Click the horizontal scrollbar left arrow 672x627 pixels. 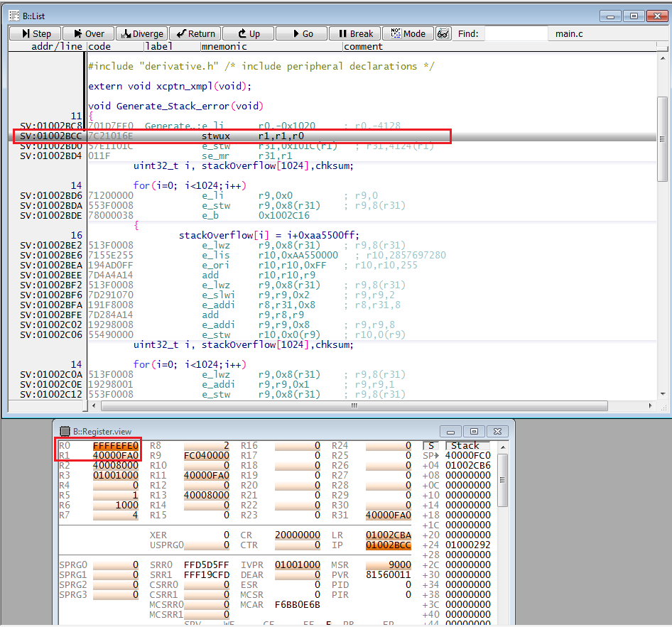[x=94, y=405]
